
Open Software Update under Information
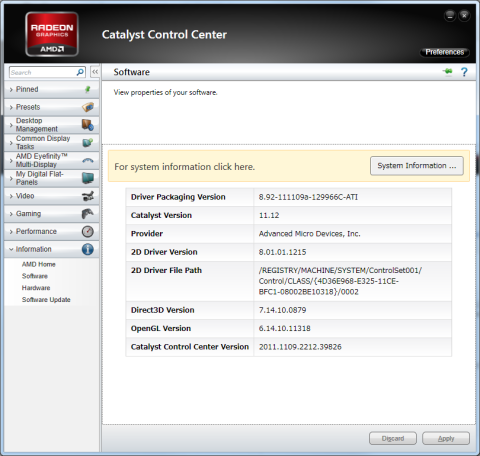[x=46, y=300]
